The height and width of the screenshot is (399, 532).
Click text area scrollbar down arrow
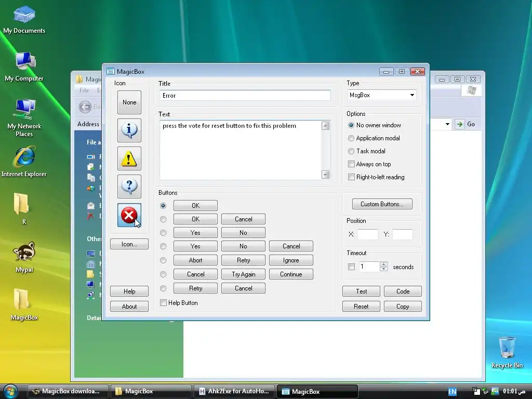[x=325, y=175]
